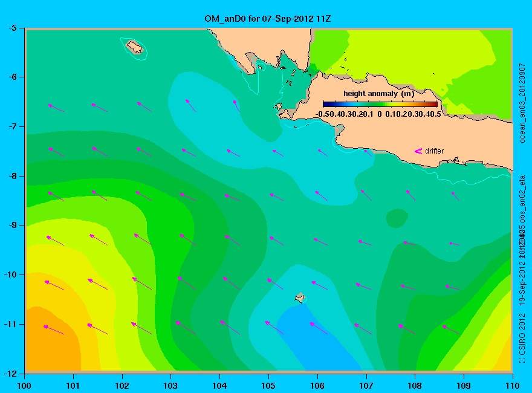Click the rotated CSIRO 2012 copyright text
532x393 pixels.
pyautogui.click(x=522, y=338)
